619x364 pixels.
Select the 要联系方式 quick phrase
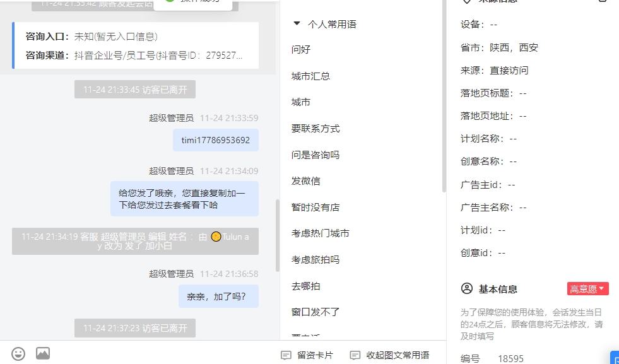(x=315, y=128)
